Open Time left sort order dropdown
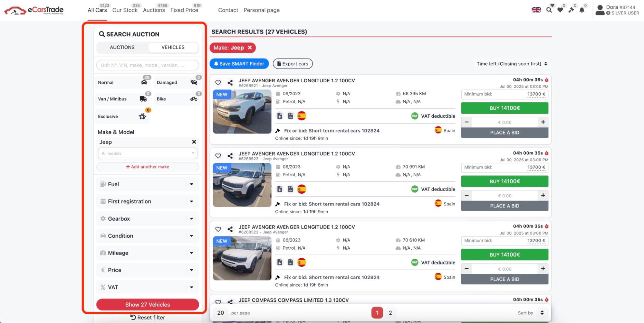Image resolution: width=644 pixels, height=323 pixels. point(512,64)
